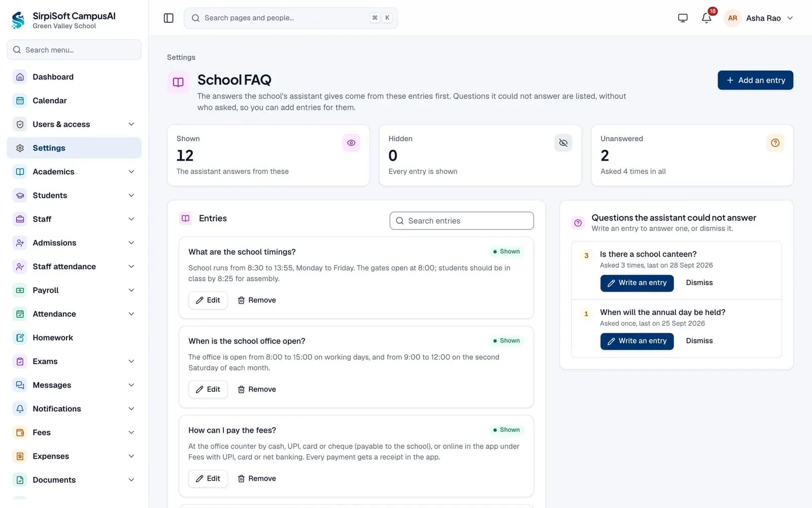
Task: Edit the school timings entry
Action: click(208, 300)
